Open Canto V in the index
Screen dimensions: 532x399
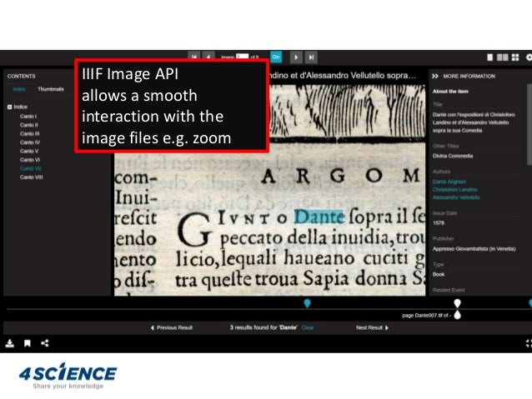click(x=29, y=152)
